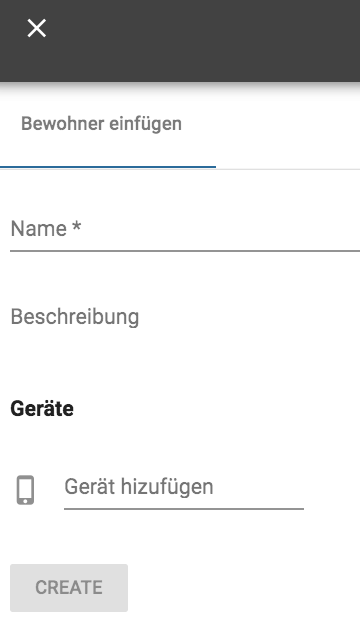
Task: Click the underline below the Name field
Action: (185, 251)
